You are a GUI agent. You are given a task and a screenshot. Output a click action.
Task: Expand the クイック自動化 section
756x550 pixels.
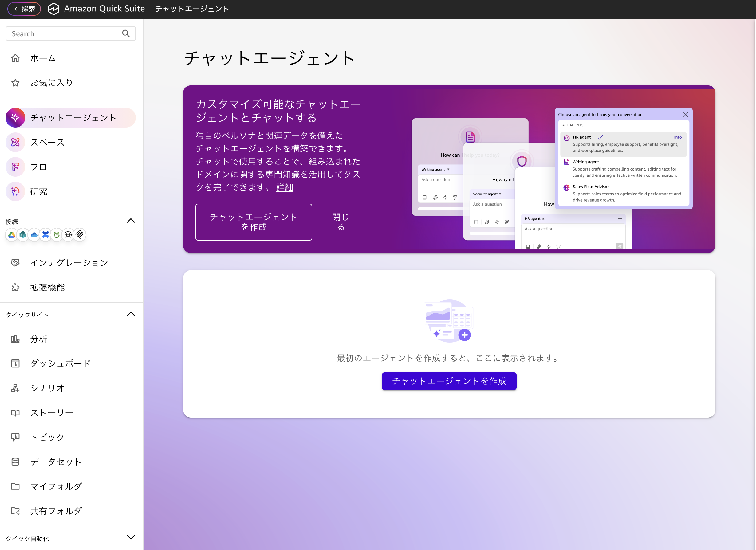131,537
